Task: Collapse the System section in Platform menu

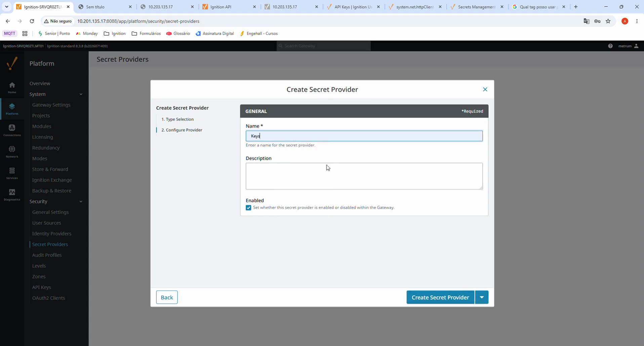Action: click(81, 94)
